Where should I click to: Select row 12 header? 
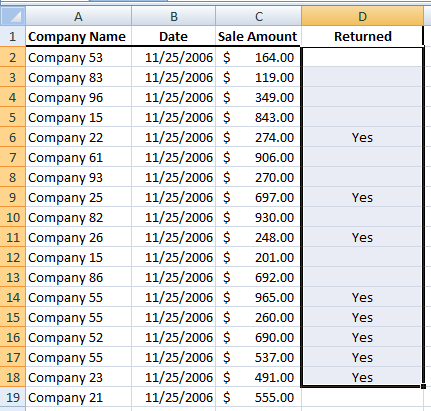point(13,257)
